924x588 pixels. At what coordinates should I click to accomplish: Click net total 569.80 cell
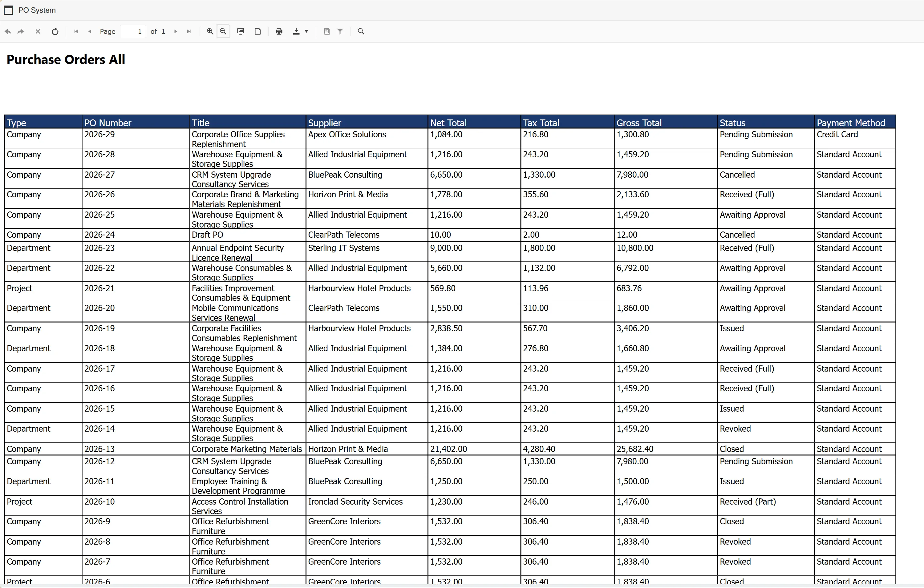(x=474, y=292)
